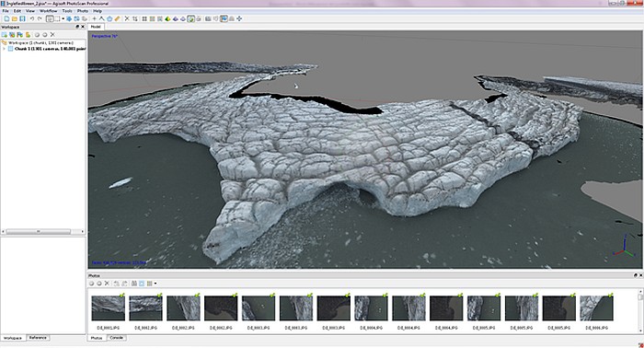The width and height of the screenshot is (644, 348).
Task: Enable cameras in Photos pane toolbar
Action: [91, 284]
